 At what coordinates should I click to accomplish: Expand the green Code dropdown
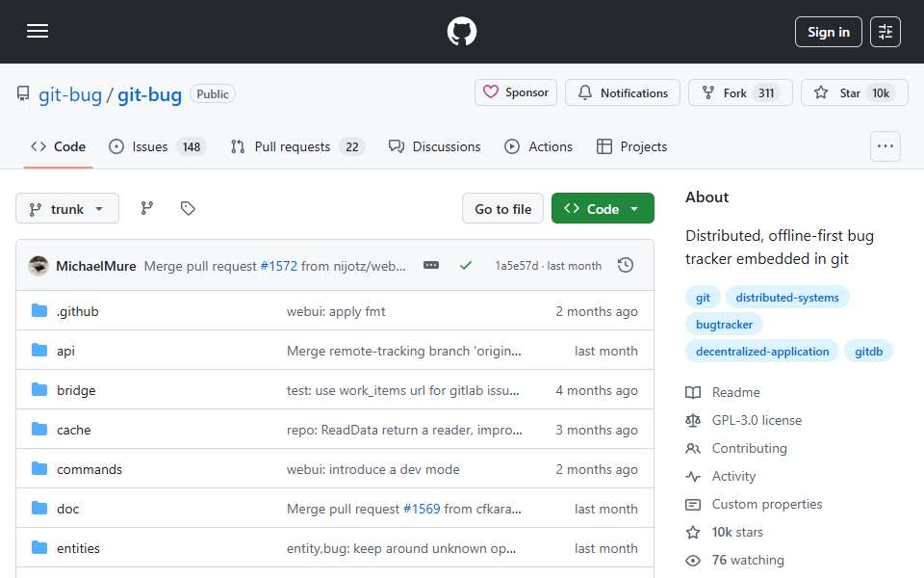point(603,209)
